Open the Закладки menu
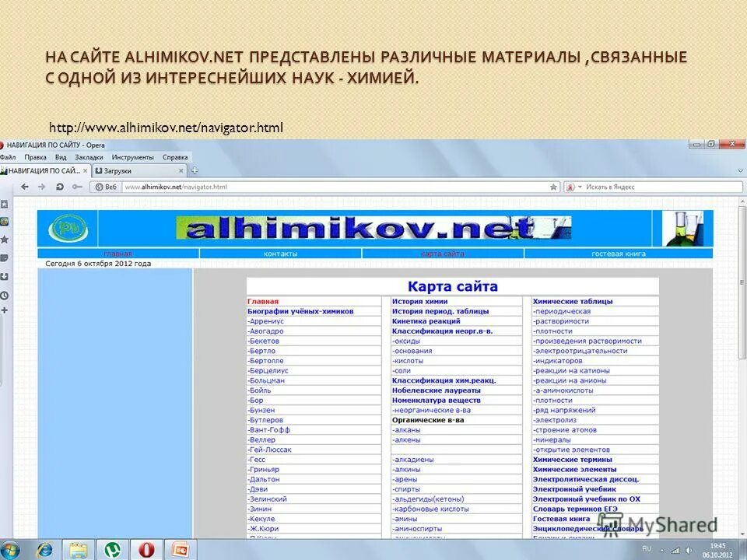This screenshot has width=747, height=560. click(89, 157)
